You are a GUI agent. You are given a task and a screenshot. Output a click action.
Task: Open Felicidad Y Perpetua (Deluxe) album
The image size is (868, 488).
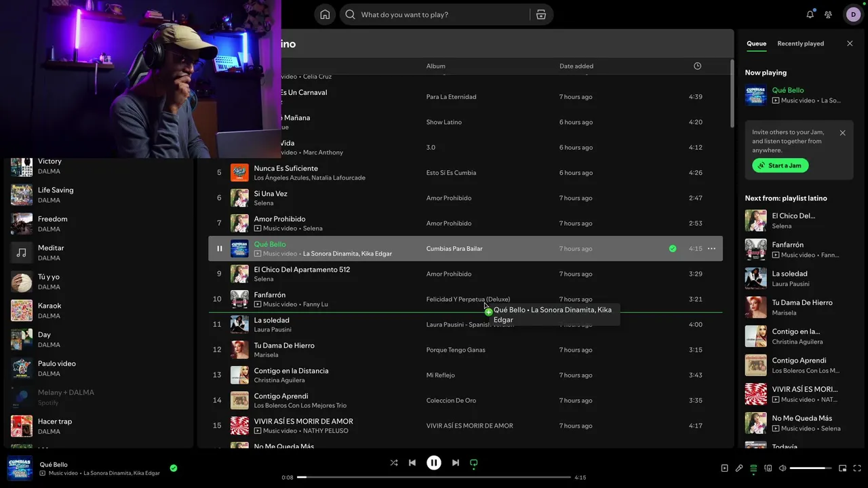click(x=468, y=299)
